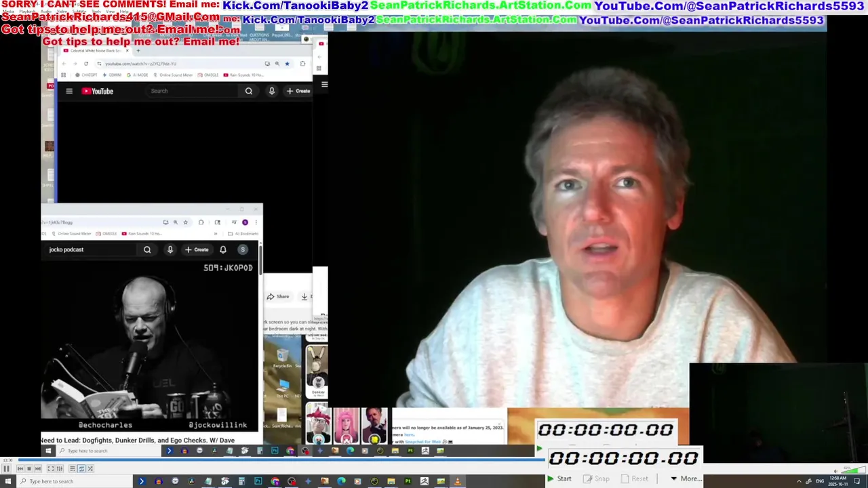The height and width of the screenshot is (488, 868).
Task: Toggle the VLC playlist view
Action: tap(73, 468)
